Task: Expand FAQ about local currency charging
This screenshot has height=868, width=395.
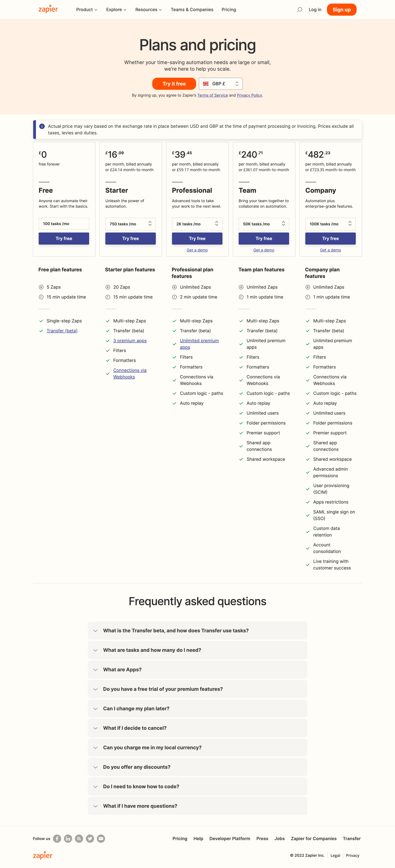Action: click(198, 747)
